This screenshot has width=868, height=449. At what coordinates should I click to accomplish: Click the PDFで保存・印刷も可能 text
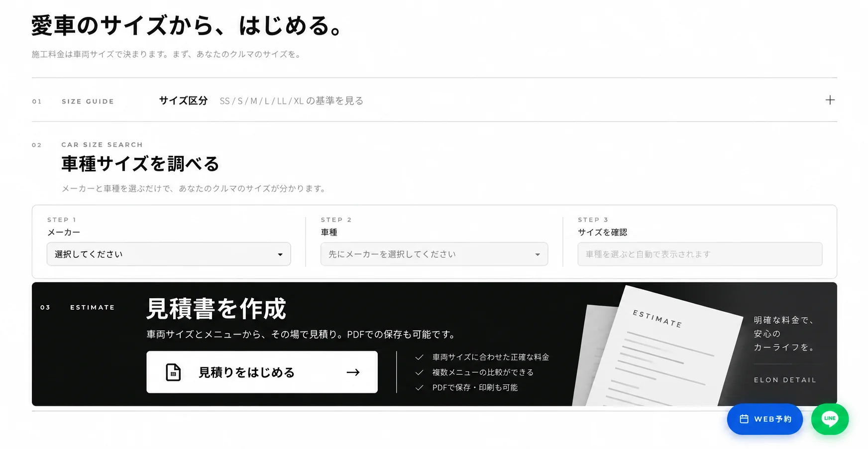pos(475,388)
